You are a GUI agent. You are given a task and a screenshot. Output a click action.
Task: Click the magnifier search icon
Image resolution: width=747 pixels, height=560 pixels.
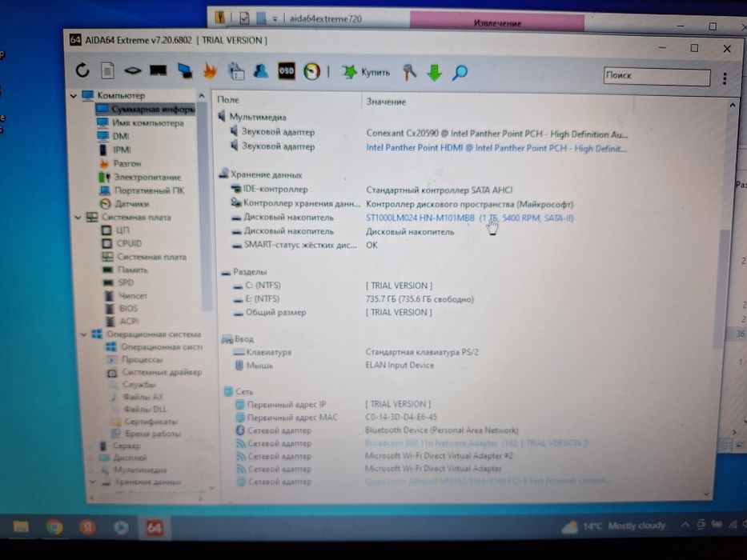pyautogui.click(x=460, y=73)
